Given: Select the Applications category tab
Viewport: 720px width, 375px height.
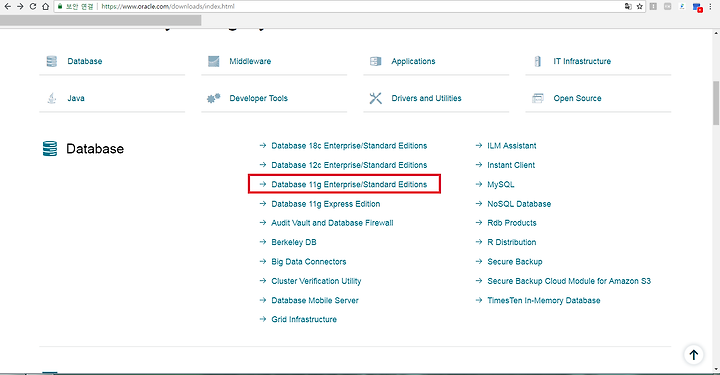Looking at the screenshot, I should point(413,61).
